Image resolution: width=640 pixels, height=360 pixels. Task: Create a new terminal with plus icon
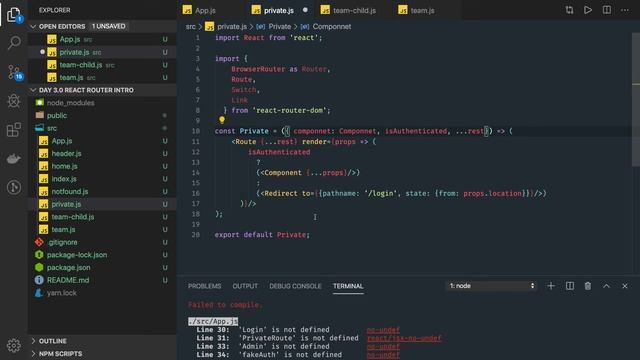(x=551, y=286)
